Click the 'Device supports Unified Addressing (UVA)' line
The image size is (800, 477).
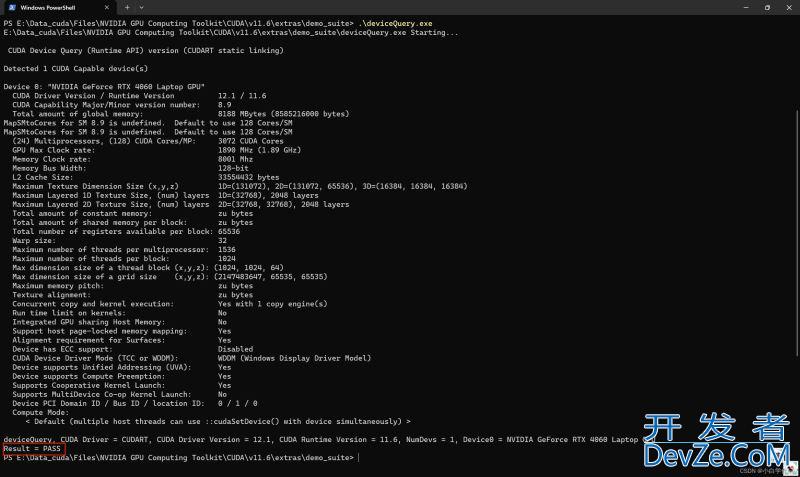click(x=122, y=367)
